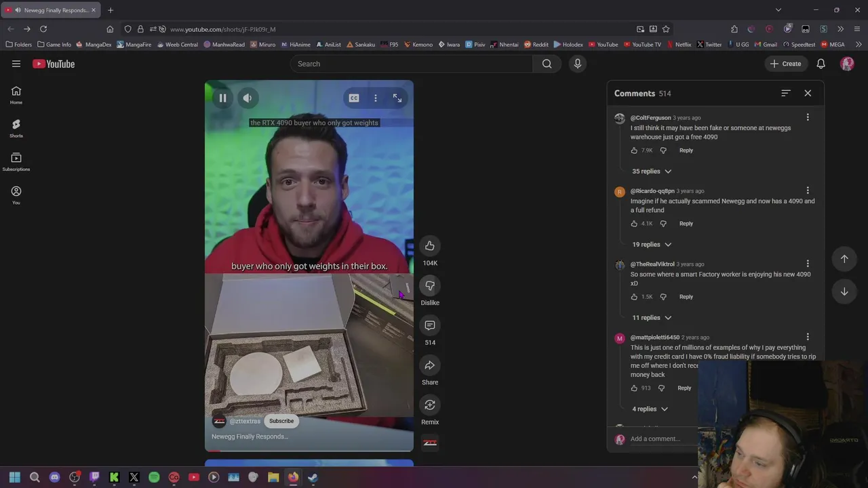Like the @ColtFerguson comment

[634, 150]
